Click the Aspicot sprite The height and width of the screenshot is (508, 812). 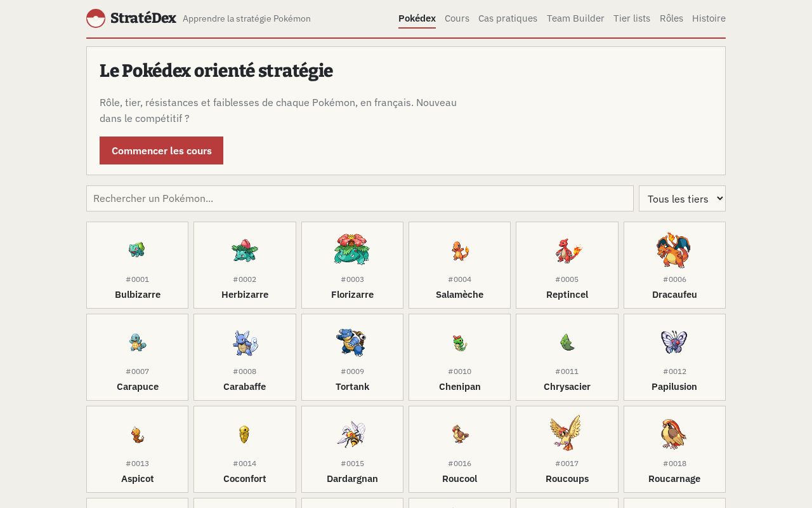tap(137, 434)
